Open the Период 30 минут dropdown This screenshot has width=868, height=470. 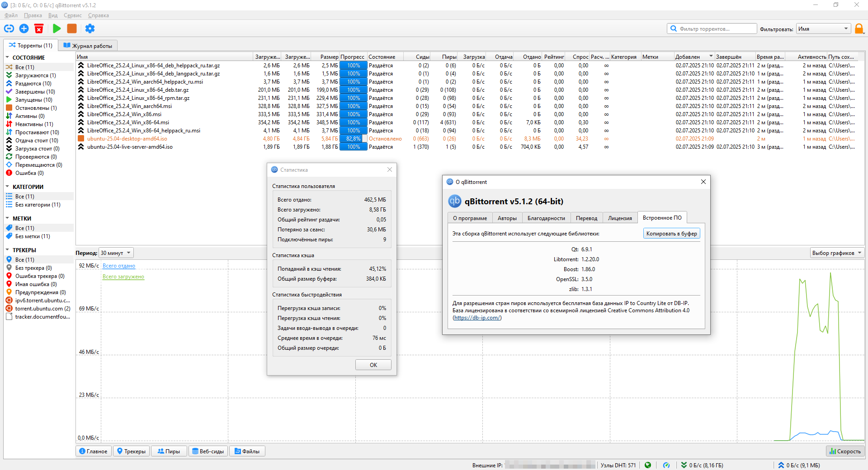(x=116, y=253)
